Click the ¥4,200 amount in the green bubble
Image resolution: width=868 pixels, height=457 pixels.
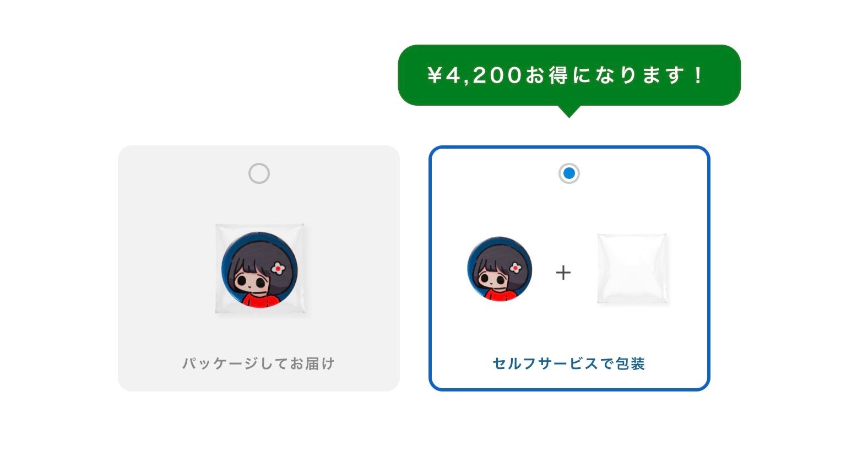(474, 75)
